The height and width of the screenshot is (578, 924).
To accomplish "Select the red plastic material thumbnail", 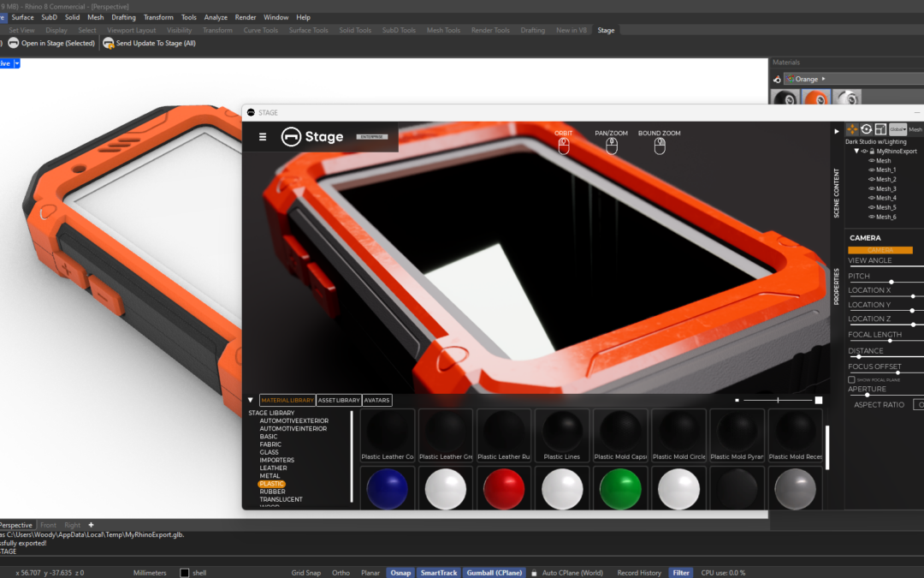I will point(504,488).
